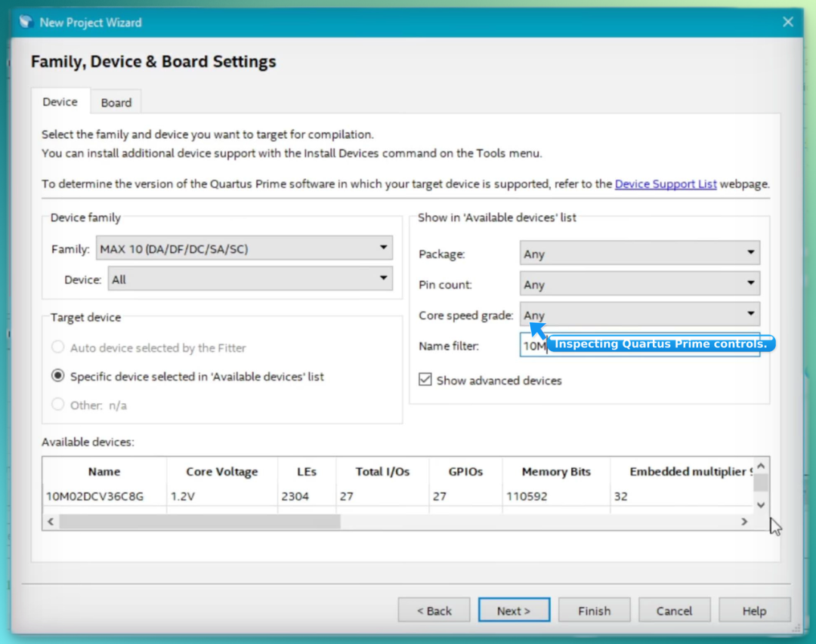Close the New Project Wizard window
Viewport: 816px width, 644px height.
pyautogui.click(x=788, y=22)
